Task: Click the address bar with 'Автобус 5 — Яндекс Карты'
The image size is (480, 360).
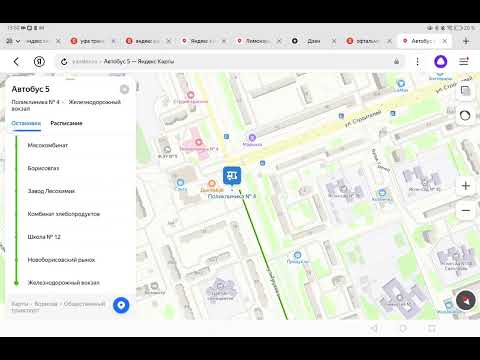Action: pos(230,61)
